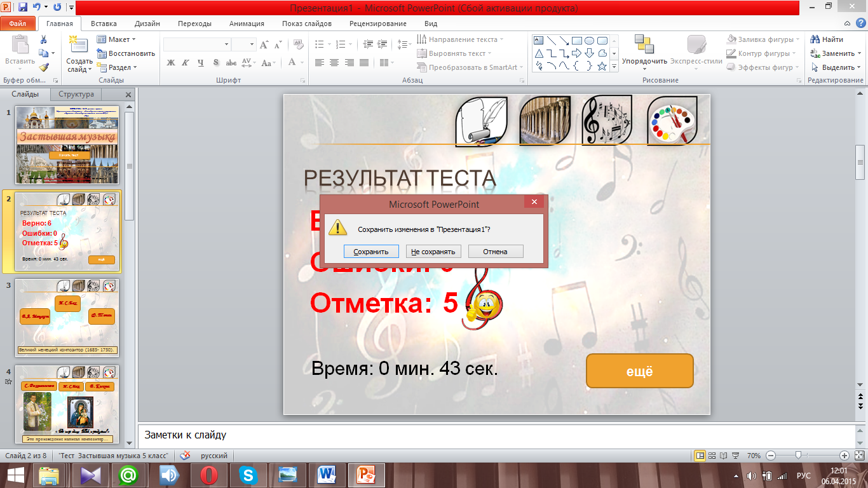Open the Переходы ribbon tab
The width and height of the screenshot is (868, 488).
click(195, 24)
